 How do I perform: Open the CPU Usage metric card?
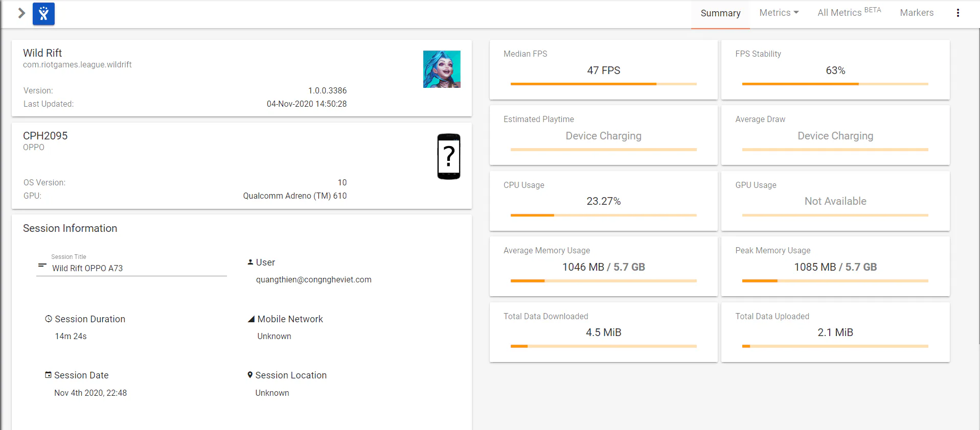click(x=603, y=201)
